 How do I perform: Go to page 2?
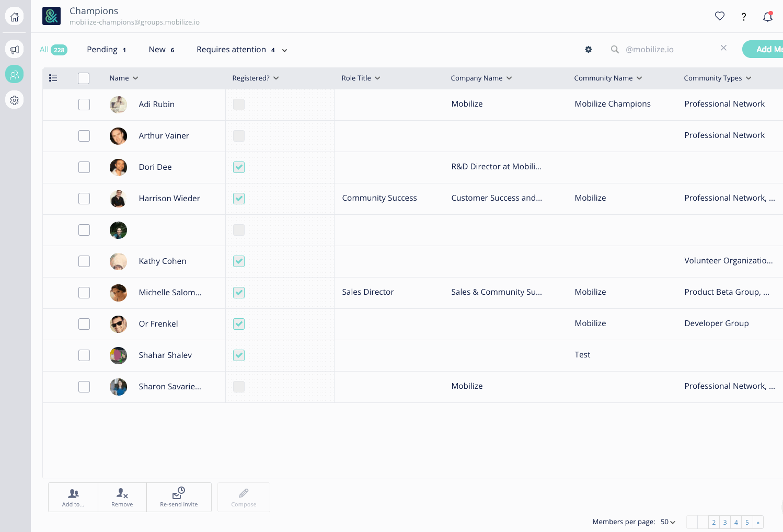(713, 522)
